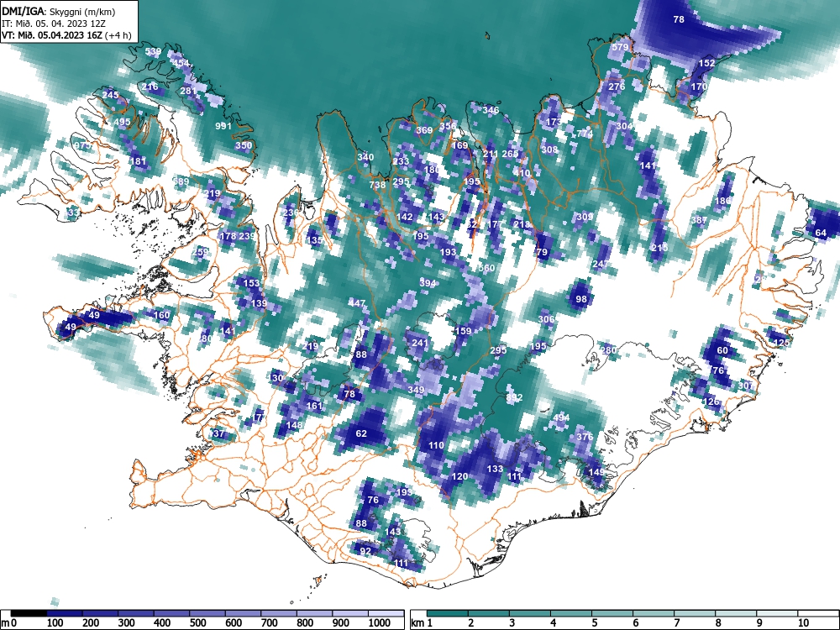The image size is (840, 630).
Task: Click the visibility value 304
Action: click(624, 126)
